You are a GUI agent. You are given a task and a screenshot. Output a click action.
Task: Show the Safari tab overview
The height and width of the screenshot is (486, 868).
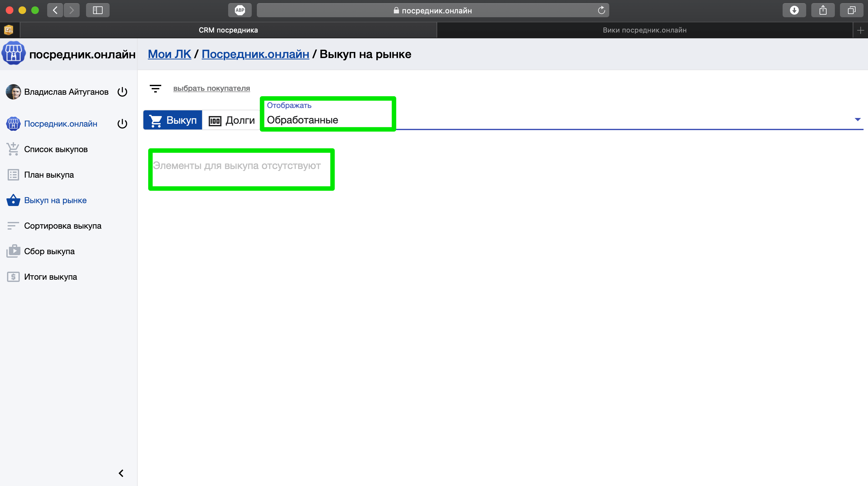[x=851, y=10]
